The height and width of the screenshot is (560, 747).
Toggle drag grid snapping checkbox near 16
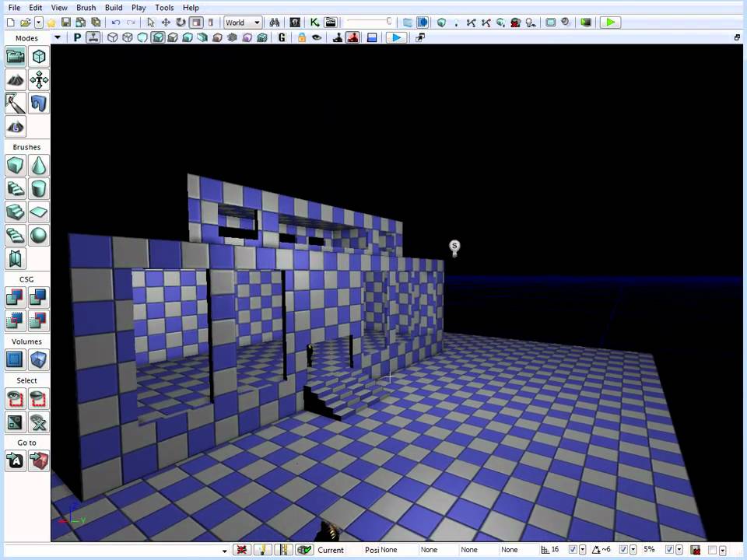[x=573, y=550]
